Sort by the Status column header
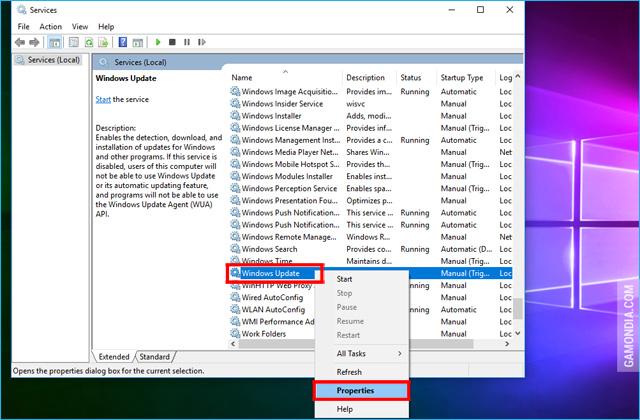This screenshot has width=640, height=420. 416,78
